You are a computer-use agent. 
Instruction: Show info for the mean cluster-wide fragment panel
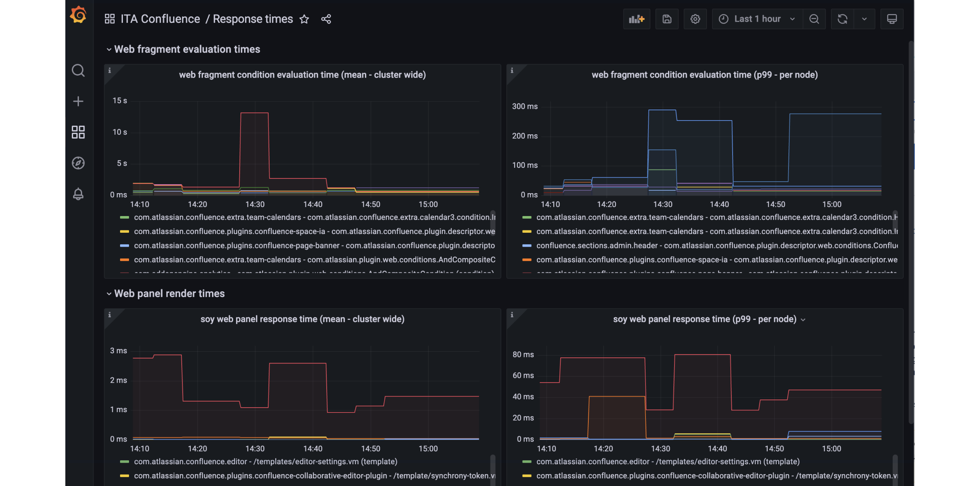(x=109, y=70)
